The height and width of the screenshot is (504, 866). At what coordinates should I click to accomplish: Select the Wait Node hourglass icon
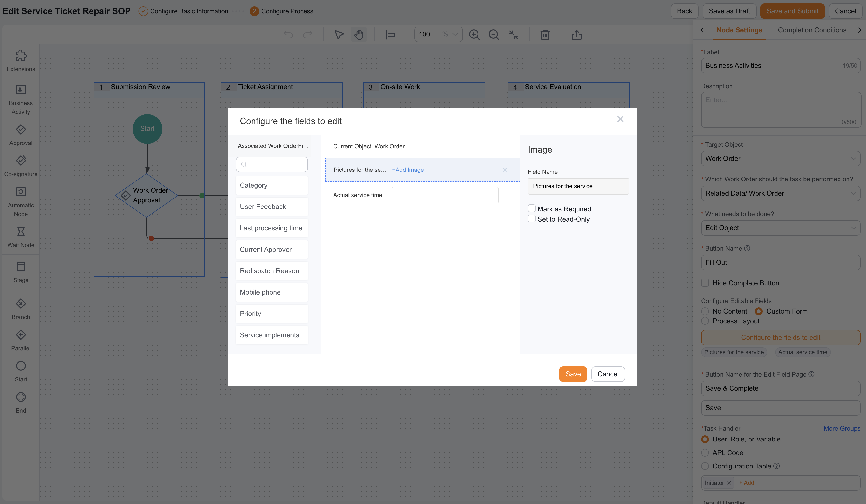coord(21,232)
